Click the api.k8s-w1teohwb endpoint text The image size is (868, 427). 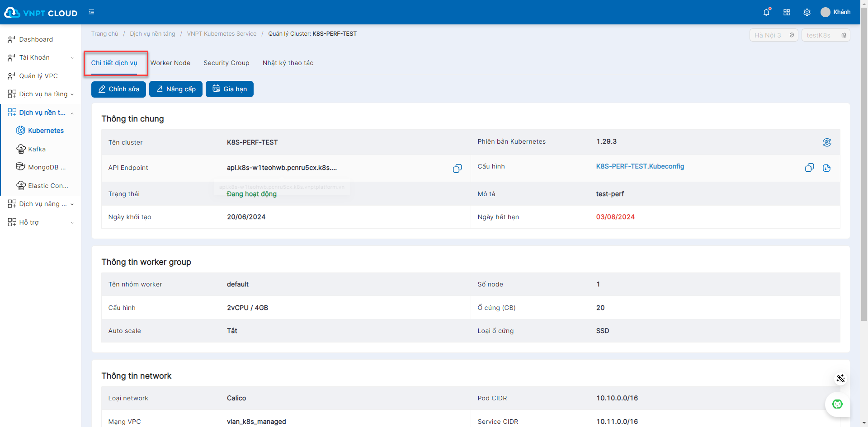(282, 168)
